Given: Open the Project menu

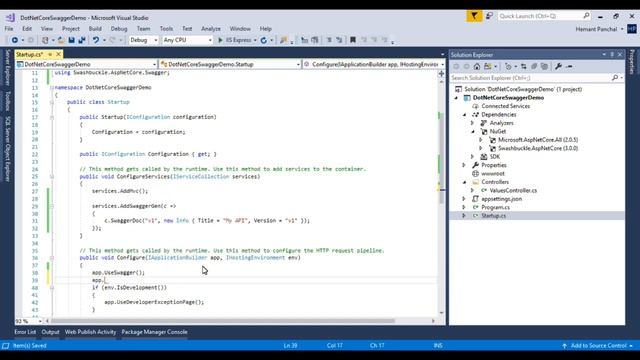Looking at the screenshot, I should [71, 29].
